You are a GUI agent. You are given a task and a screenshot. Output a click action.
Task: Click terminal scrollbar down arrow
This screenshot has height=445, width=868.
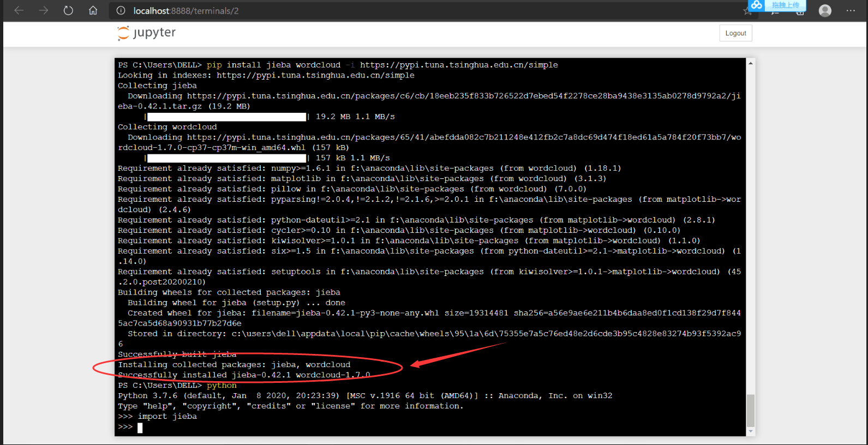751,431
